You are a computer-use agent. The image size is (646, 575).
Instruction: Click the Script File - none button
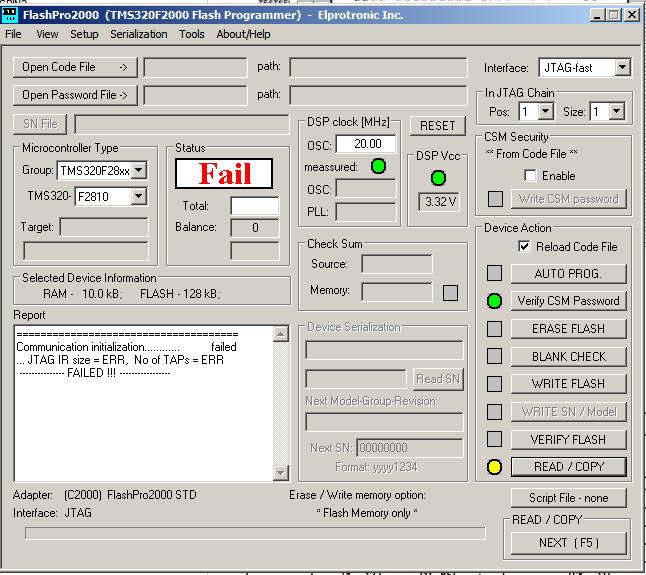click(x=569, y=498)
